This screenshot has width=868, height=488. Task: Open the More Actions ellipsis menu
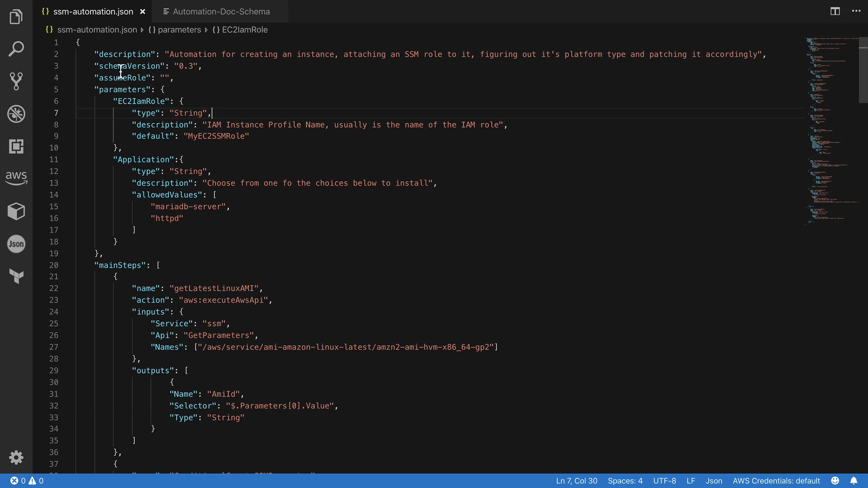tap(856, 11)
